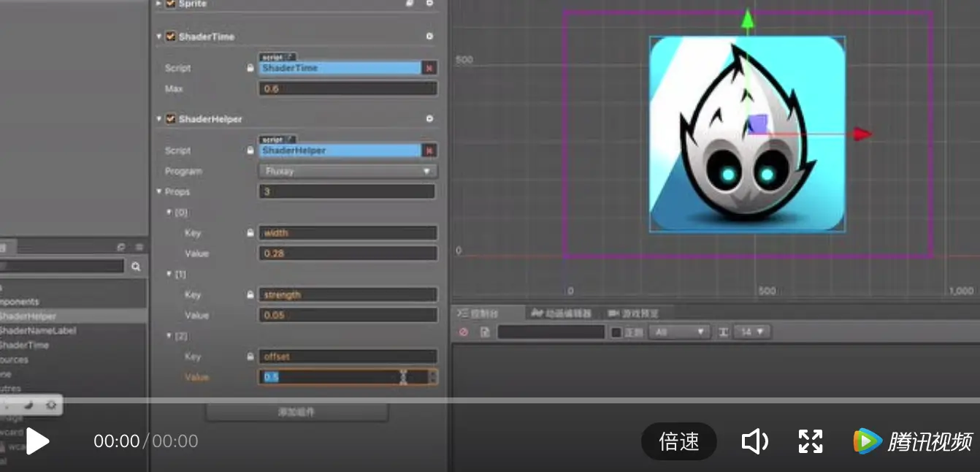
Task: Click lock icon beside the width key
Action: [x=250, y=233]
